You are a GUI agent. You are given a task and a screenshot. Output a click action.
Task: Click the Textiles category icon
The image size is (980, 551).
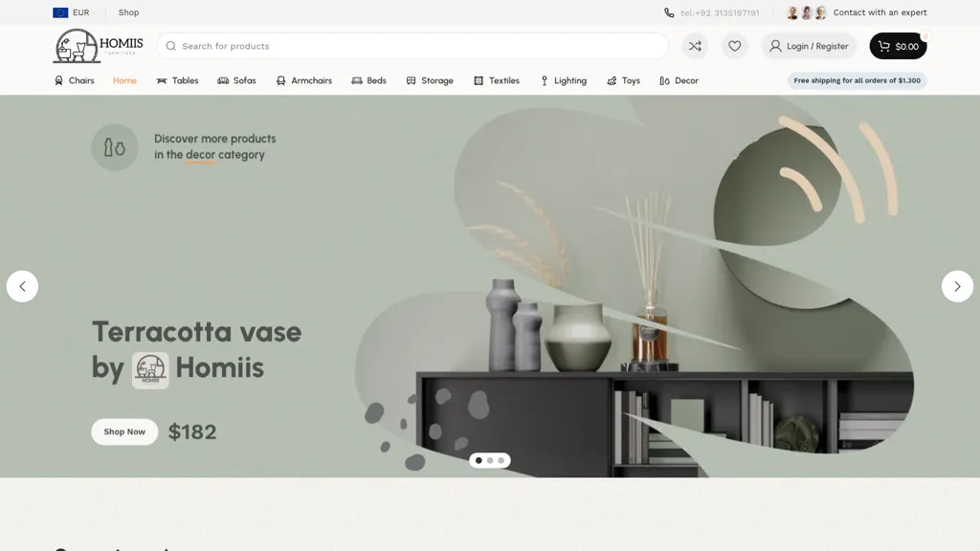[x=479, y=80]
